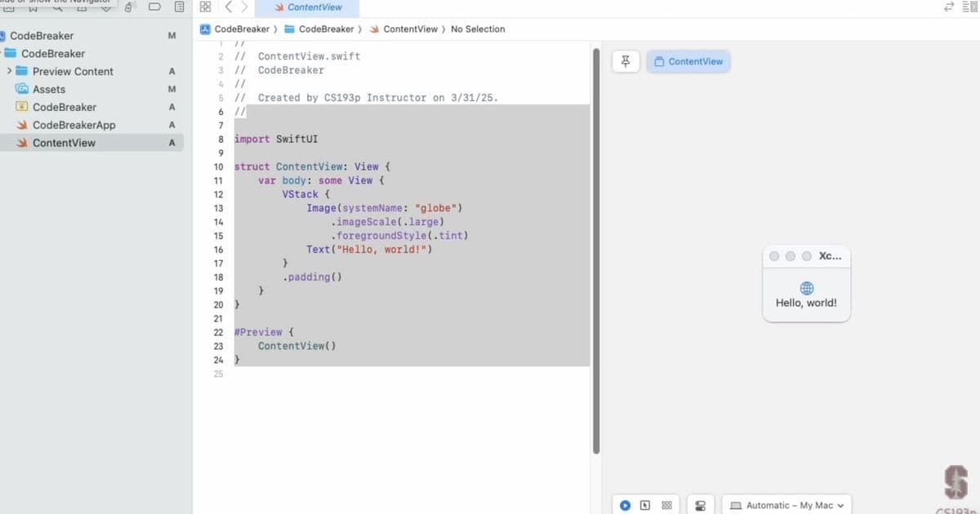Click the ContentView pill above the preview
The image size is (980, 514).
click(x=688, y=61)
